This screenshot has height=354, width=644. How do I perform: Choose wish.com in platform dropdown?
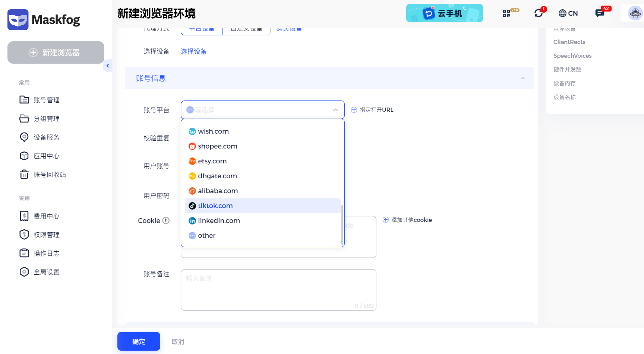213,131
